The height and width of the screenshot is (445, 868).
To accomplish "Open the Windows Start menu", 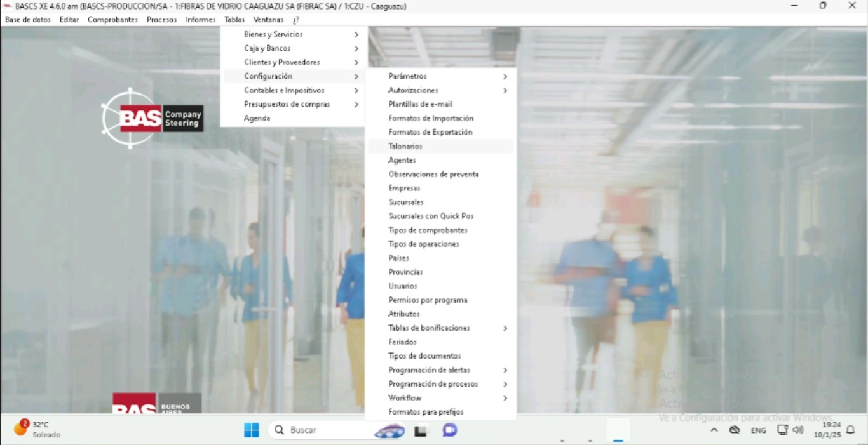I will tap(252, 430).
